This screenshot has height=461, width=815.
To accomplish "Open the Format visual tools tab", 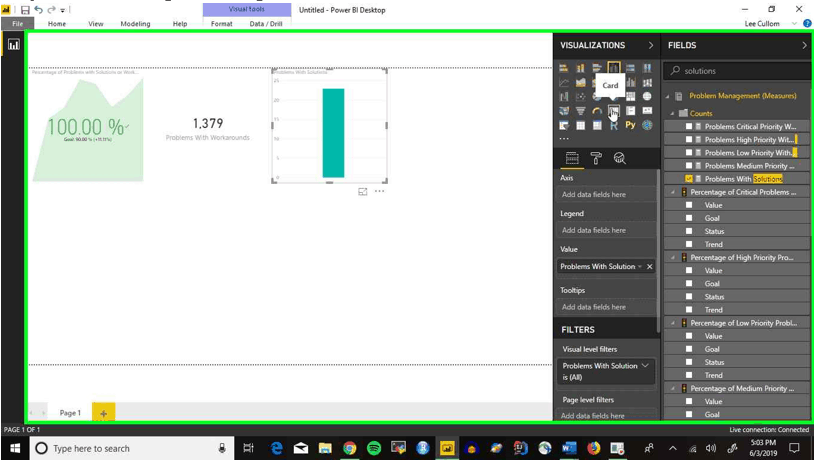I will coord(221,23).
